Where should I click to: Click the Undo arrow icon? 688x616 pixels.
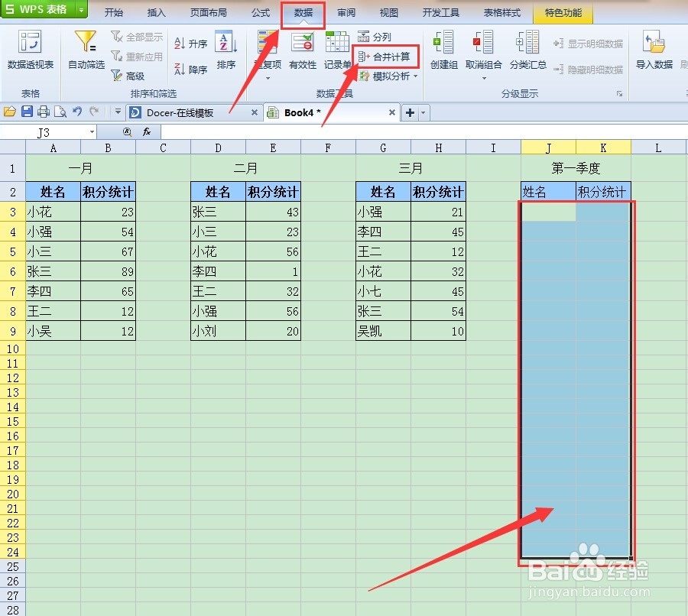click(77, 112)
